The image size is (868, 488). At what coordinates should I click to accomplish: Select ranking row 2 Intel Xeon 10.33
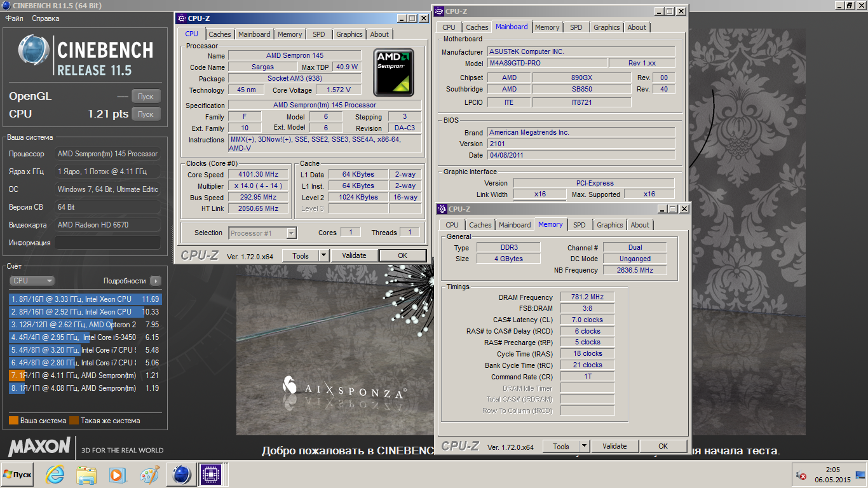pyautogui.click(x=85, y=311)
